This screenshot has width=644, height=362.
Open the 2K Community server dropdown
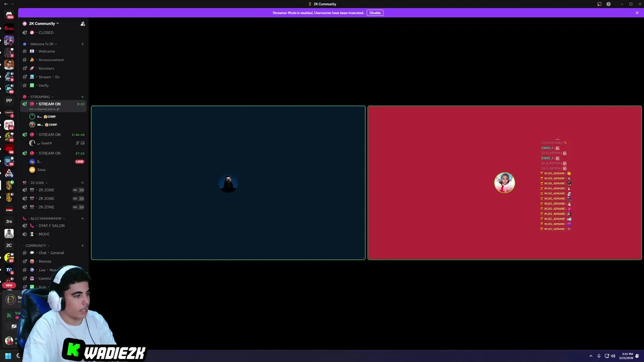[x=44, y=24]
